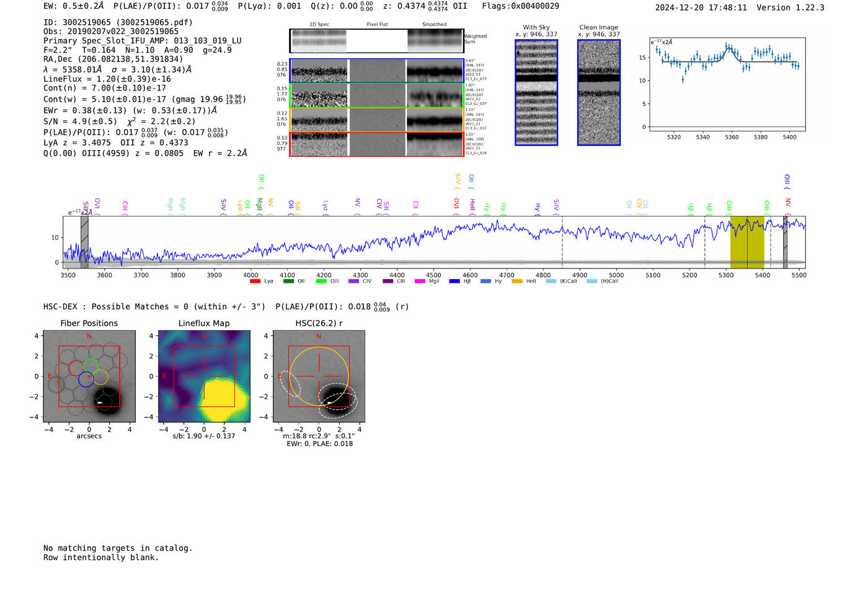
Task: Click the Flags:0x00400029 header text
Action: coord(520,6)
